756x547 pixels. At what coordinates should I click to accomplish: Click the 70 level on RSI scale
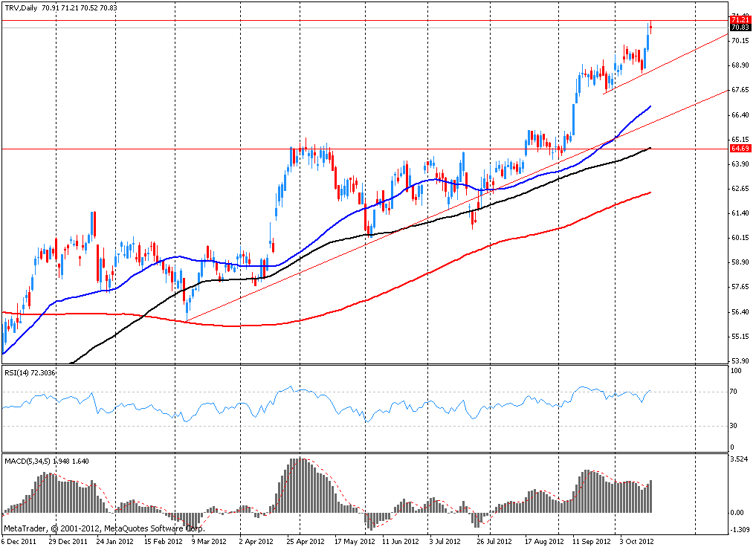point(734,392)
